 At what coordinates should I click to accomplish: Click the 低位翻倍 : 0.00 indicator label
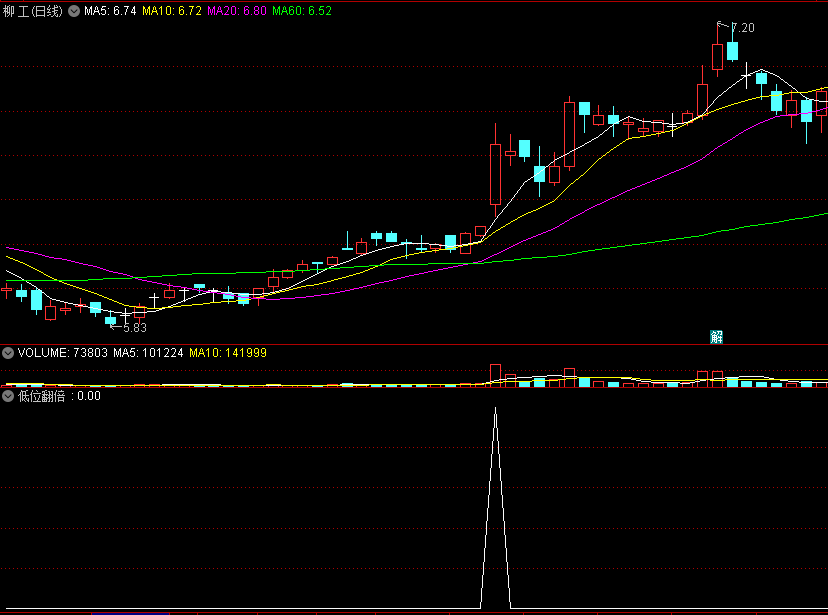point(59,396)
